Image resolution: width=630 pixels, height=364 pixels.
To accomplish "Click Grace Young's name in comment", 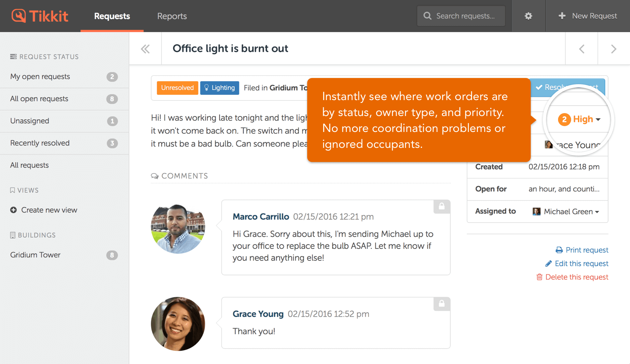I will (258, 314).
